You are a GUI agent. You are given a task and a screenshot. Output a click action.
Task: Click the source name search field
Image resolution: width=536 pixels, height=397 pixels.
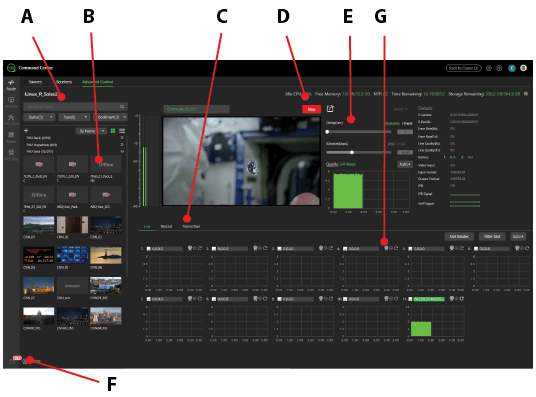click(76, 107)
